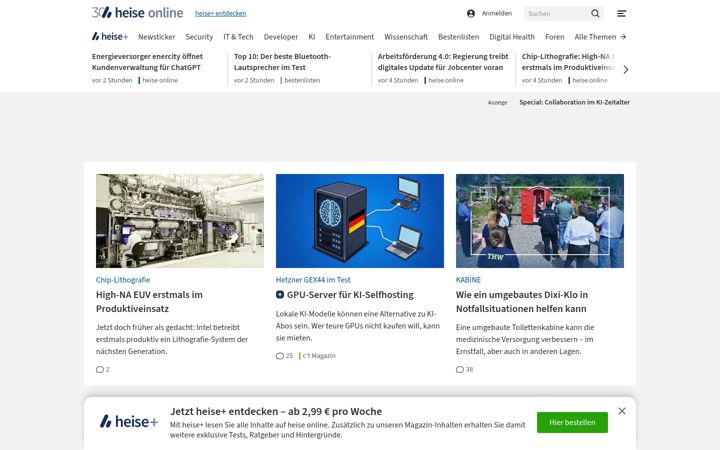720x450 pixels.
Task: Open the GPU-Server für KI-Selfhosting headline
Action: pyautogui.click(x=350, y=295)
